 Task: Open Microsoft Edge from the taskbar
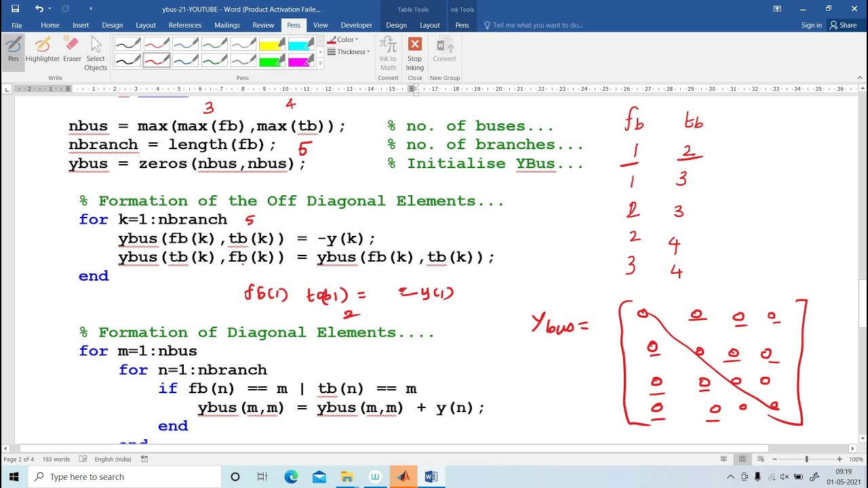click(x=291, y=476)
